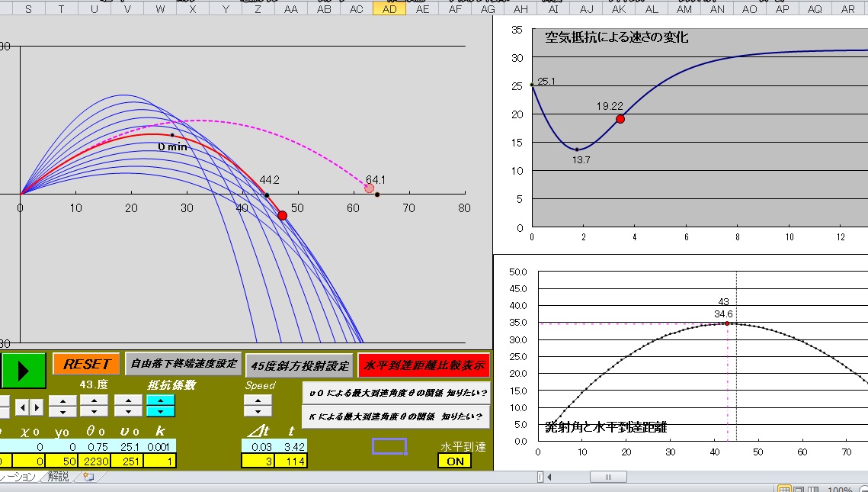The height and width of the screenshot is (492, 868).
Task: Click the right arrow of the horizontal spinner
Action: [37, 408]
